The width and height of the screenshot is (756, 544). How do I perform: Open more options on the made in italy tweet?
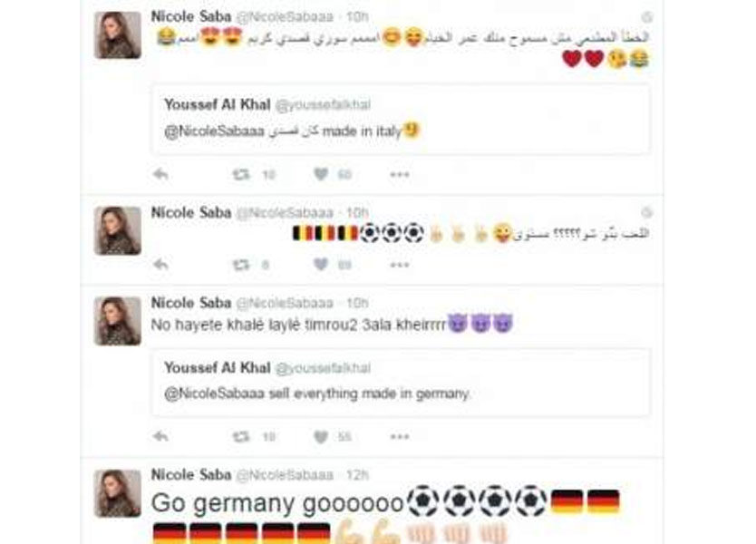pyautogui.click(x=400, y=174)
